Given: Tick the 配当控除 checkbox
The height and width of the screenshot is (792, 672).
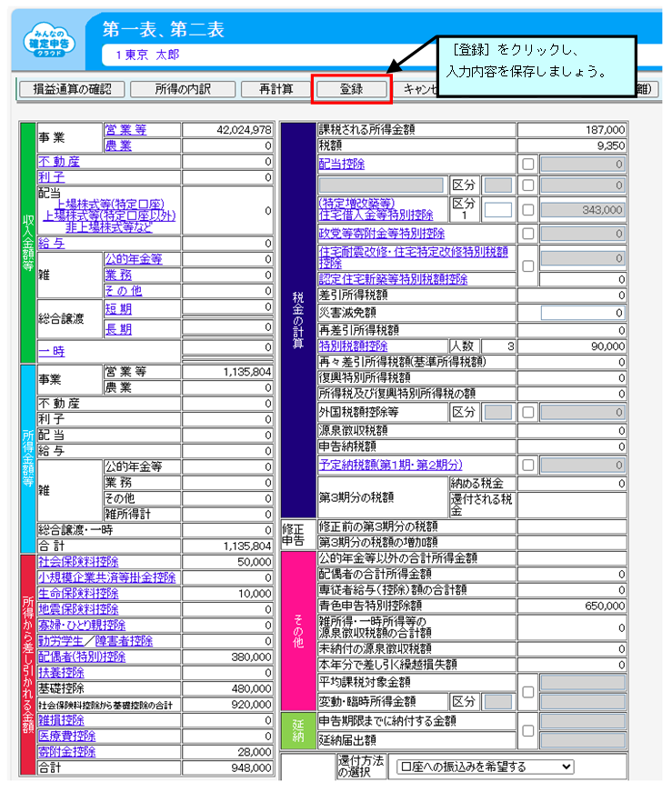Looking at the screenshot, I should coord(528,165).
